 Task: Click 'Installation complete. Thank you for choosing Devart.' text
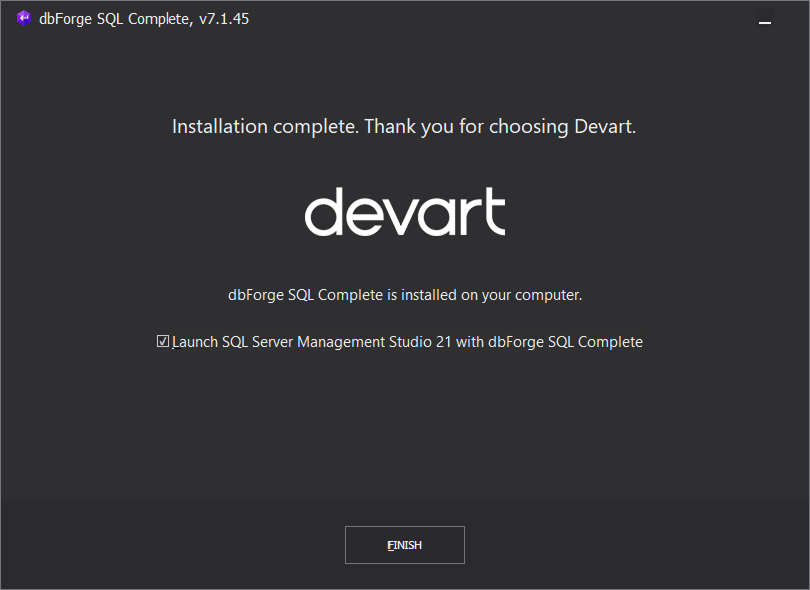404,127
